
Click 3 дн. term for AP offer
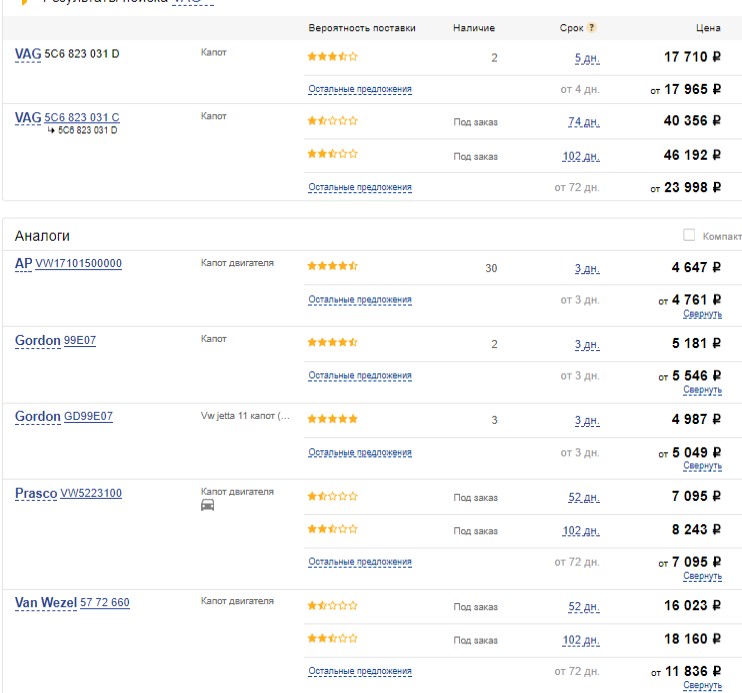(587, 269)
